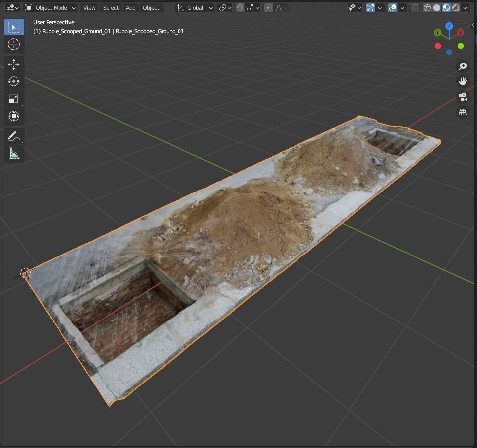Click the 3D cursor origin marker
This screenshot has width=477, height=448.
tap(25, 273)
